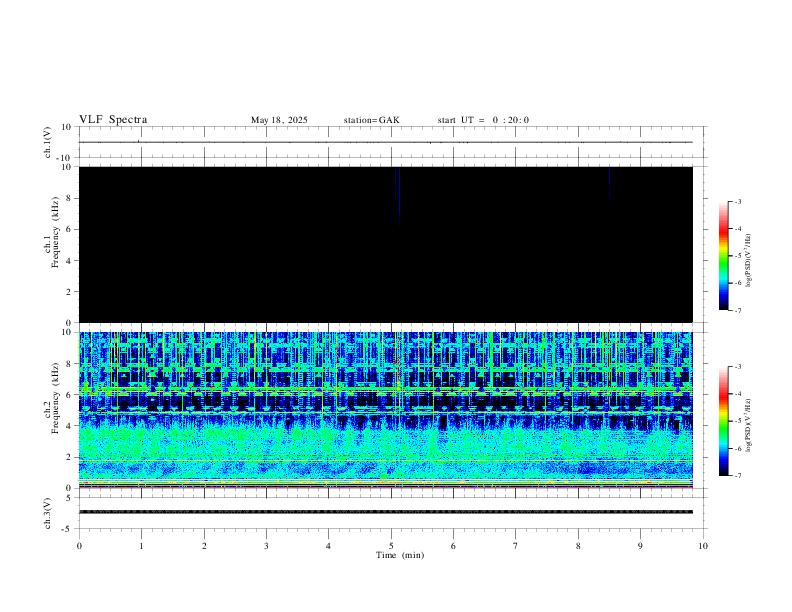Click the "-5" tick on ch.2 colorbar
The height and width of the screenshot is (612, 792).
pos(737,421)
